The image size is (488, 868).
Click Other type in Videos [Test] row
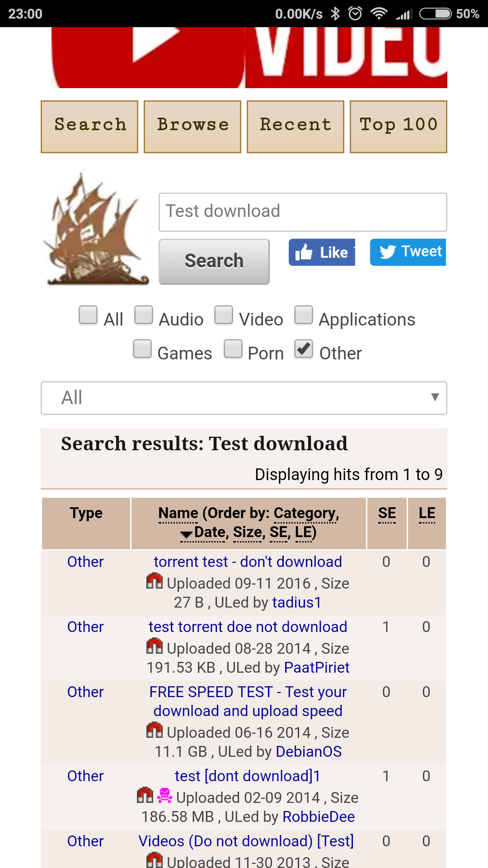(85, 841)
